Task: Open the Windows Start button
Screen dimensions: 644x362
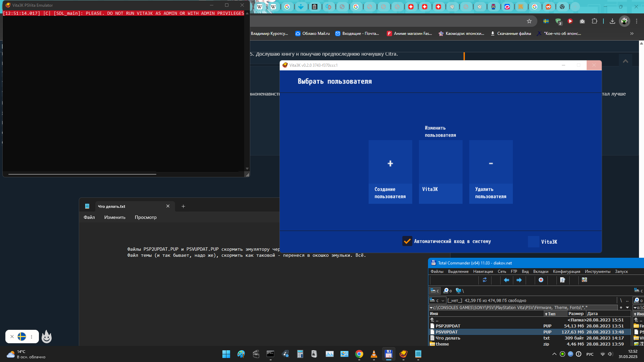Action: pos(226,354)
